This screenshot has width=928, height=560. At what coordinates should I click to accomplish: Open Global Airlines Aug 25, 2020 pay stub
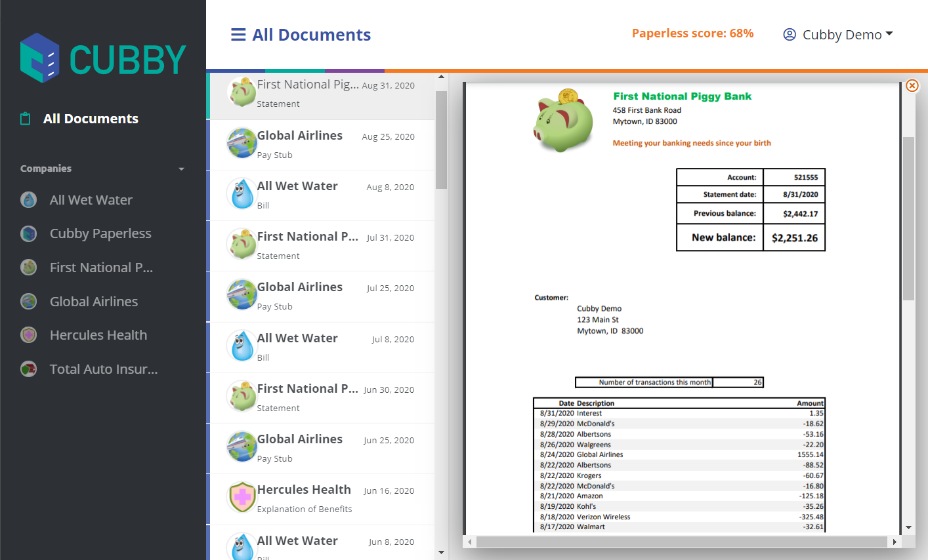pyautogui.click(x=322, y=145)
